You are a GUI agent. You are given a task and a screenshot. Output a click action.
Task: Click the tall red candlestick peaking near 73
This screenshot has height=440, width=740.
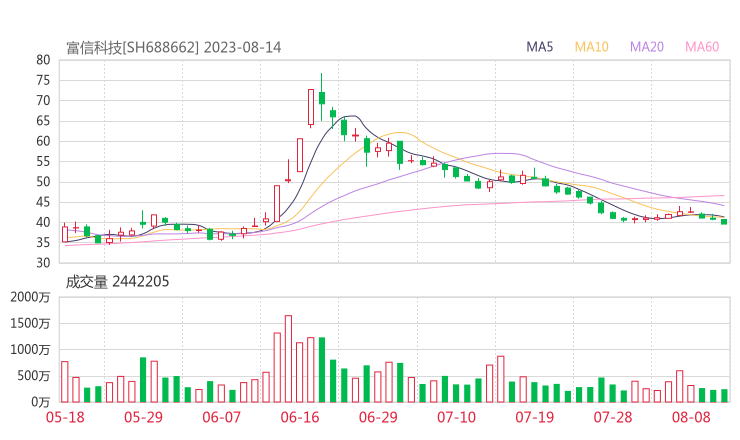(x=311, y=108)
